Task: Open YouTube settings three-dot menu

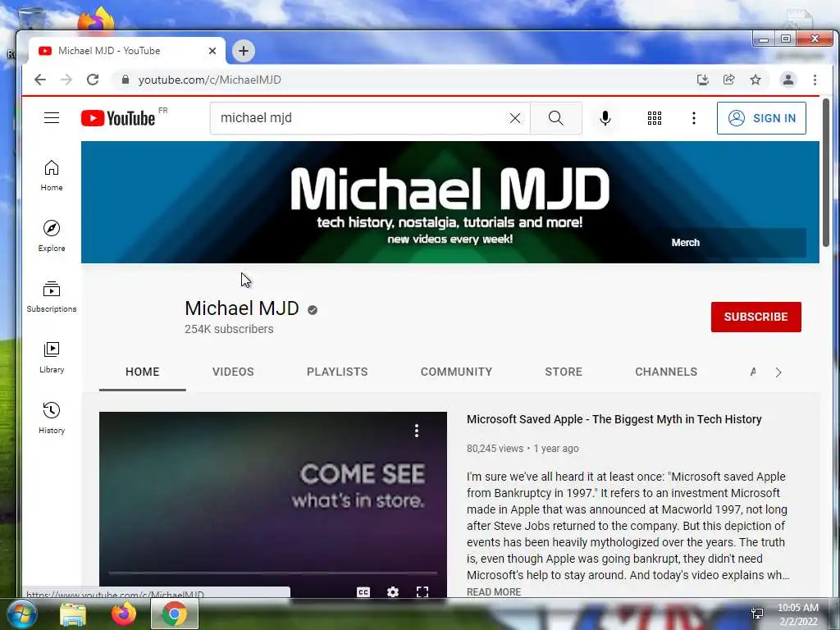Action: [x=694, y=118]
